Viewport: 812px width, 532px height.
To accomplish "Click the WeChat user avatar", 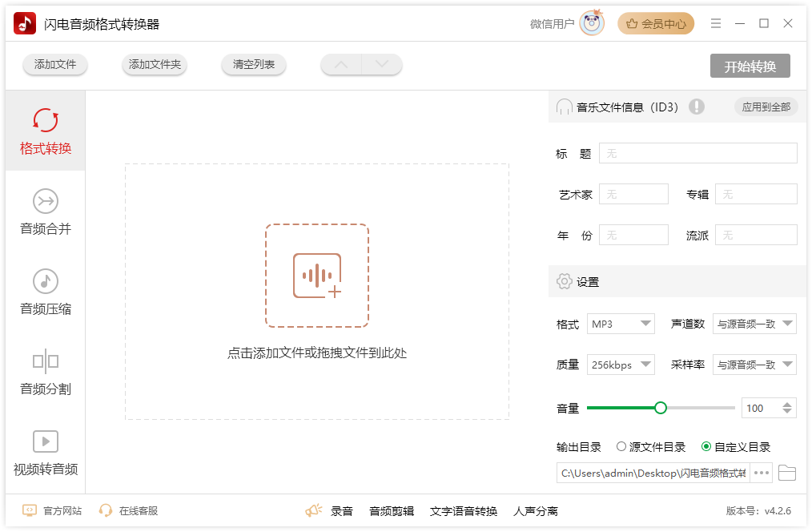I will [592, 23].
